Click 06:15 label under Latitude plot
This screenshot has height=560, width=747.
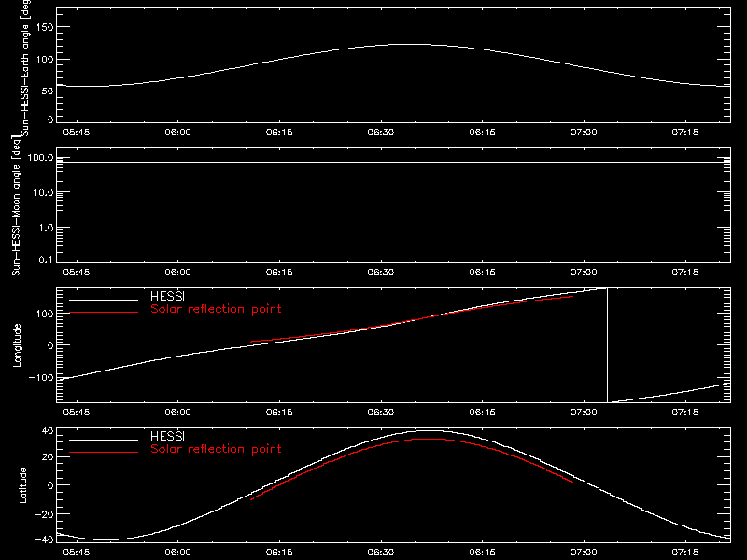279,553
